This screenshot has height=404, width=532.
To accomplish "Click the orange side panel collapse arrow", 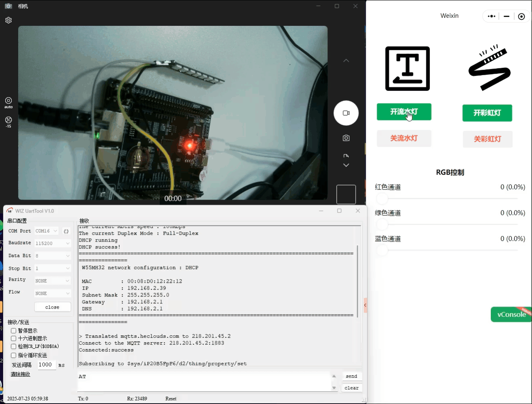I will pyautogui.click(x=365, y=305).
